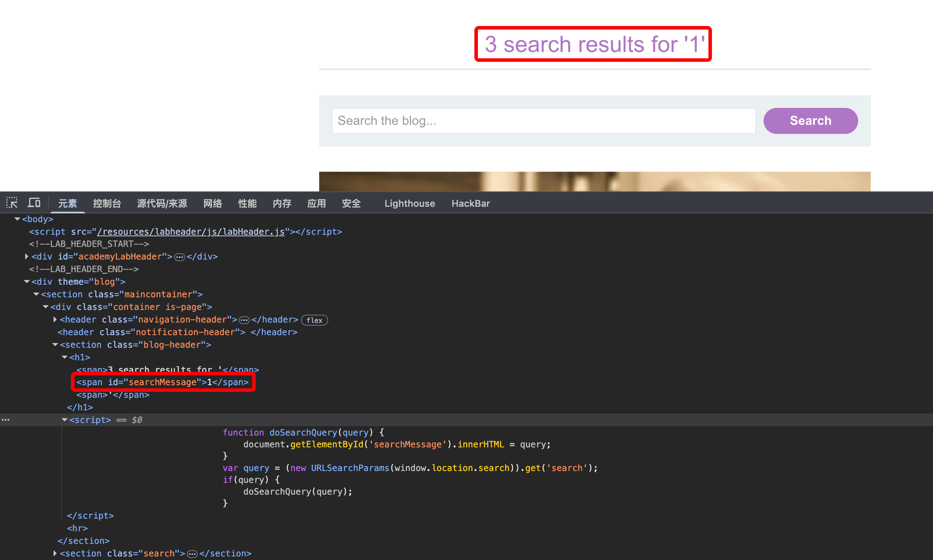This screenshot has width=933, height=560.
Task: Click the inspect element picker icon
Action: pyautogui.click(x=12, y=203)
